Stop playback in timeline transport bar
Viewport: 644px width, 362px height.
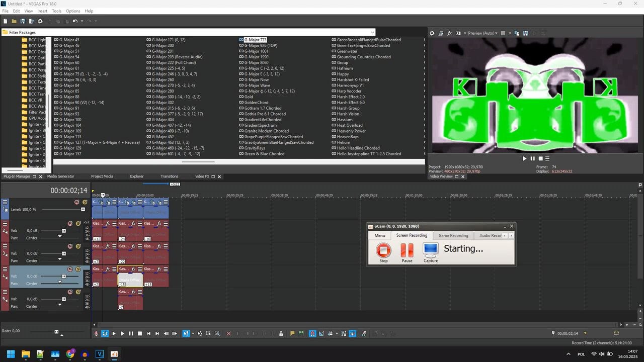coord(140,333)
